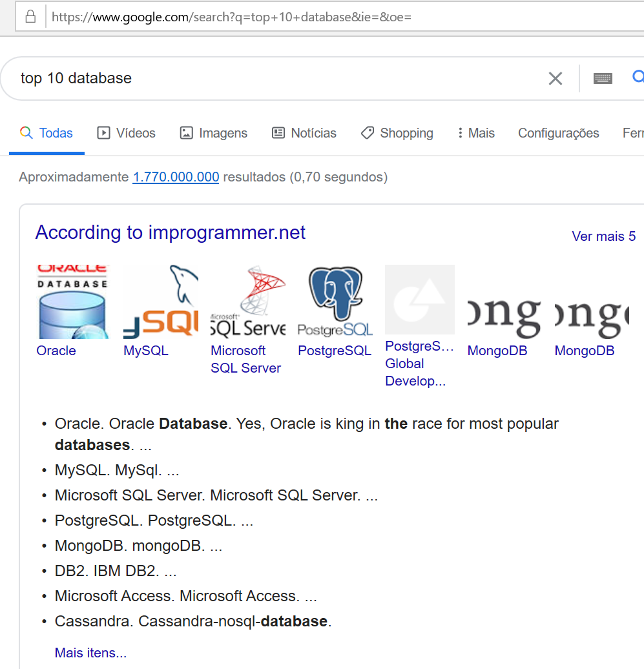644x669 pixels.
Task: Click the 'Microsoft Access.' bullet text
Action: pyautogui.click(x=185, y=596)
